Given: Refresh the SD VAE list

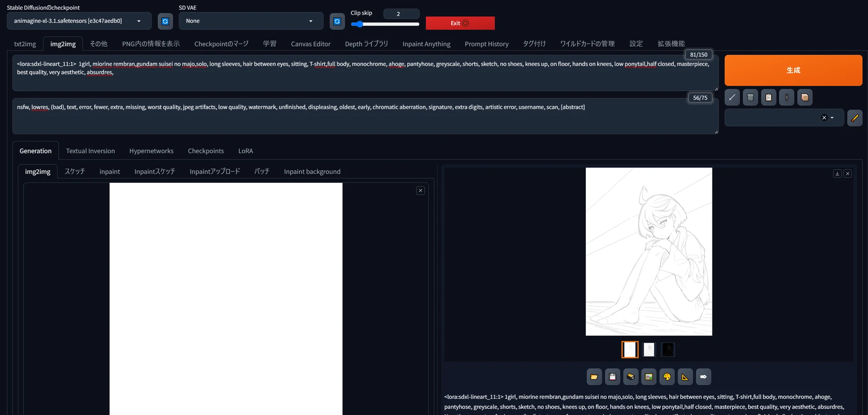Looking at the screenshot, I should [x=337, y=21].
